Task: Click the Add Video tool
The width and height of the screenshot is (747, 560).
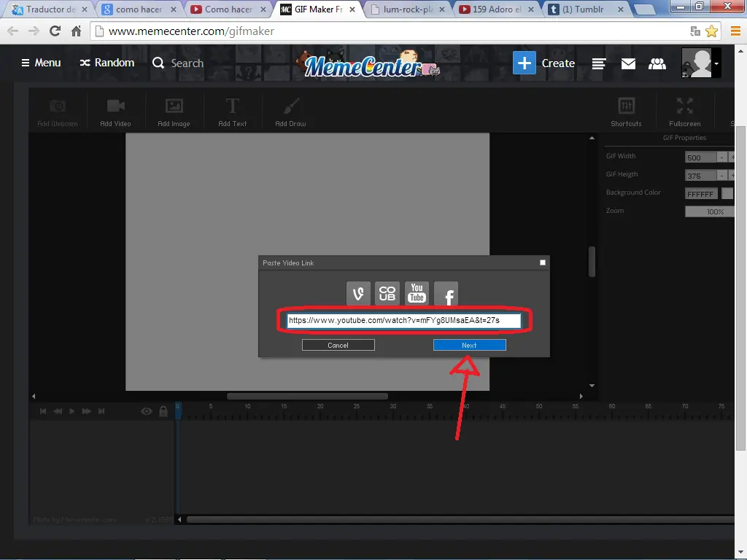Action: (x=115, y=112)
